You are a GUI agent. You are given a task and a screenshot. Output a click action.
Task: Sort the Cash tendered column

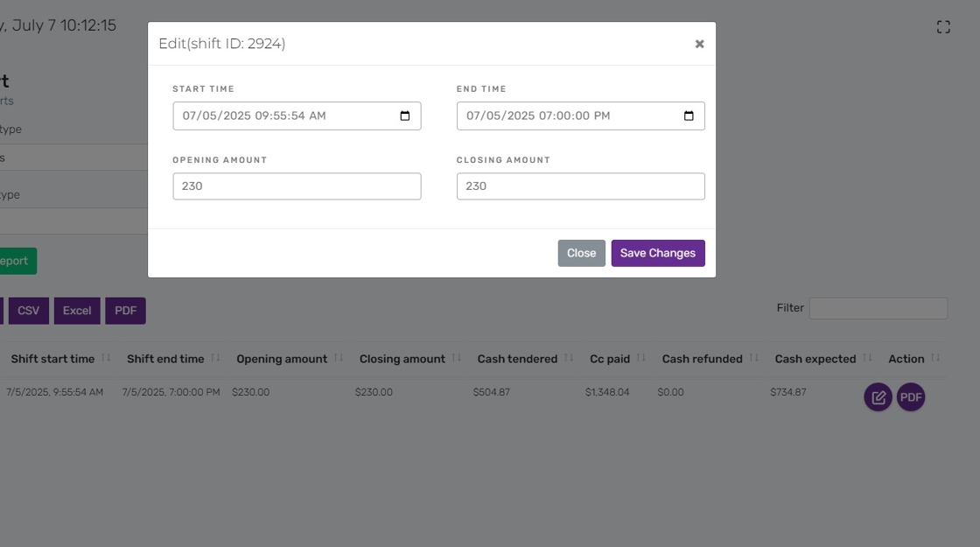568,358
